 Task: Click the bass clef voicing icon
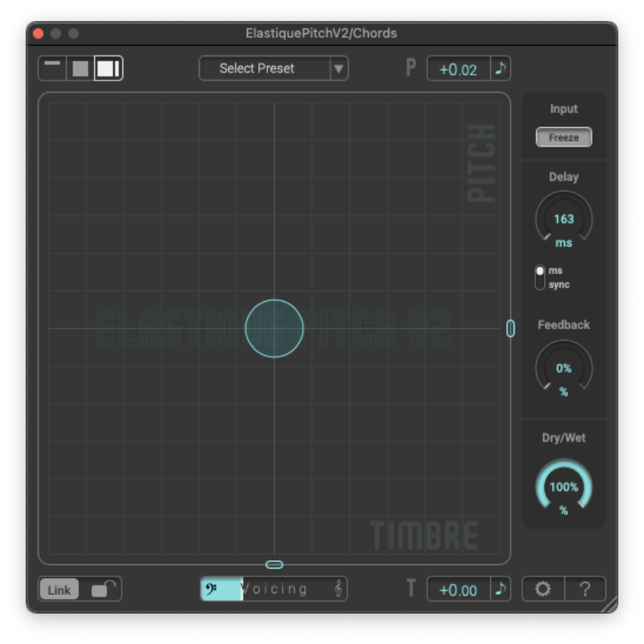tap(213, 589)
